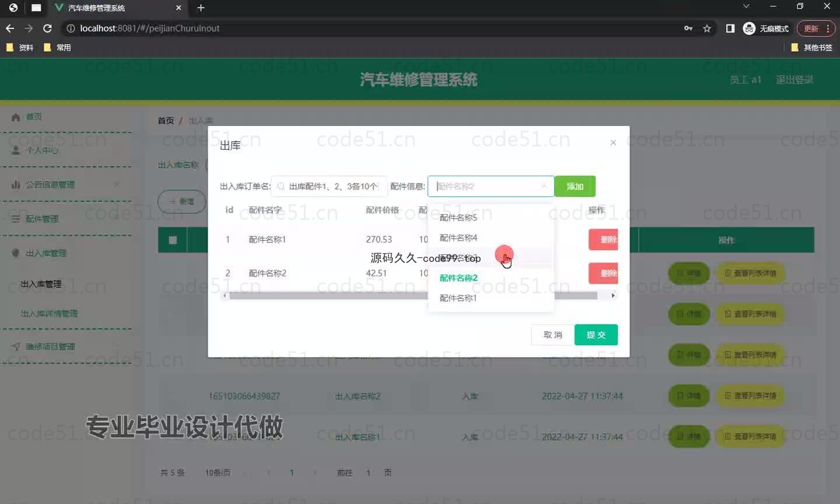Click the scrollbar left arrow
Screen dimensions: 840x504
pos(225,296)
